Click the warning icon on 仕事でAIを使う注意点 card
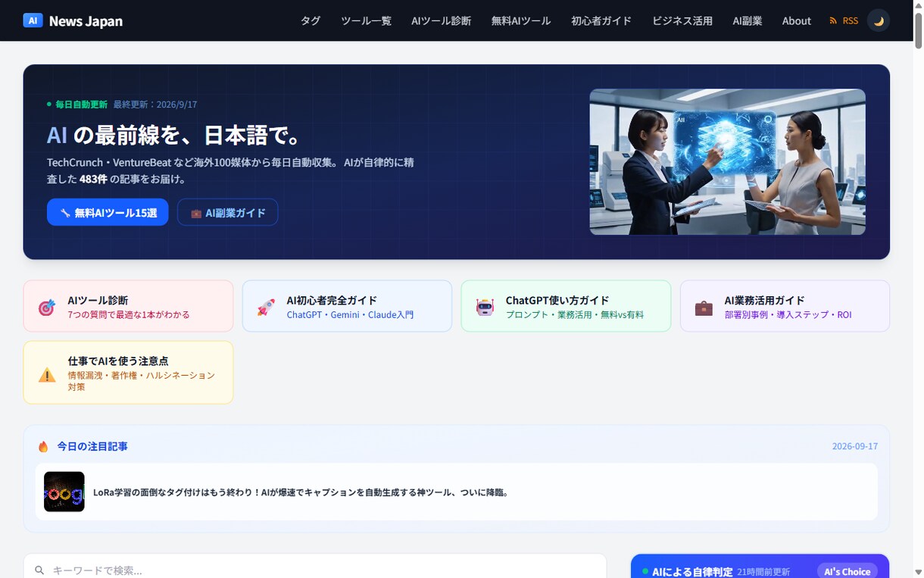Viewport: 924px width, 578px height. 47,374
